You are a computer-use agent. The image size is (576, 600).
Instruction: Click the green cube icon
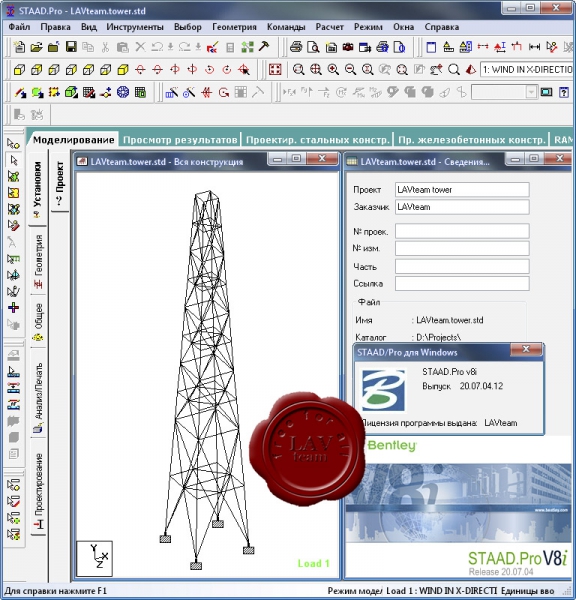coord(71,92)
